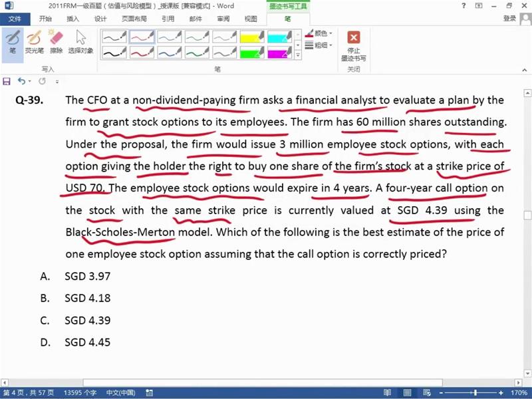Click the user account avatar

526,19
